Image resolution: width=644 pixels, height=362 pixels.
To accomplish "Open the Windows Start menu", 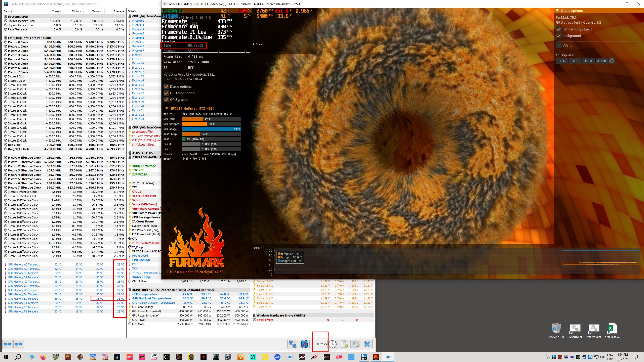I will click(x=6, y=357).
